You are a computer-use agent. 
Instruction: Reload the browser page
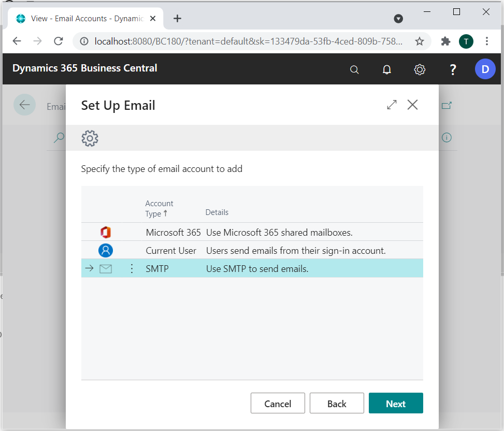pyautogui.click(x=59, y=41)
